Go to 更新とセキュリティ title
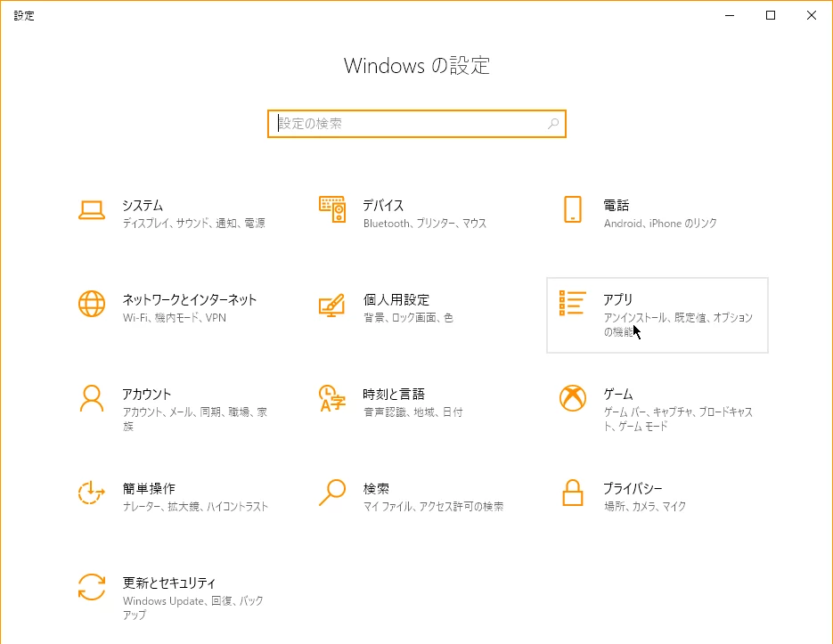Viewport: 833px width, 644px height. (x=169, y=583)
